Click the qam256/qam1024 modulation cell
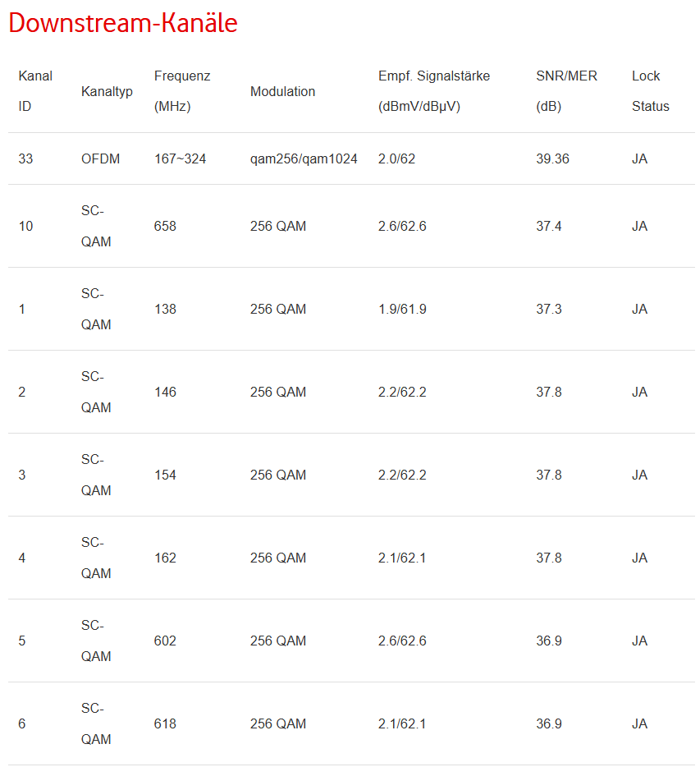Viewport: 700px width, 767px height. [304, 158]
